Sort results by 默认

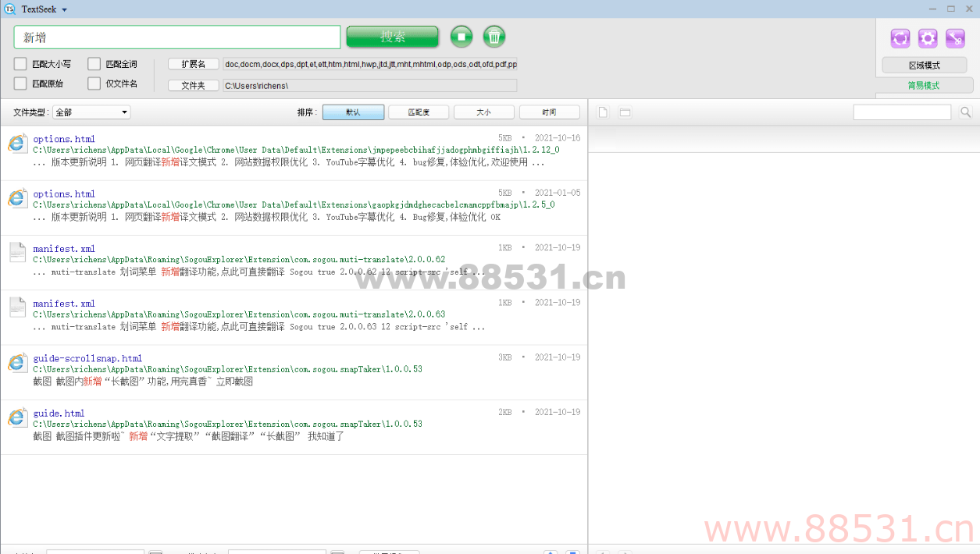pos(353,112)
